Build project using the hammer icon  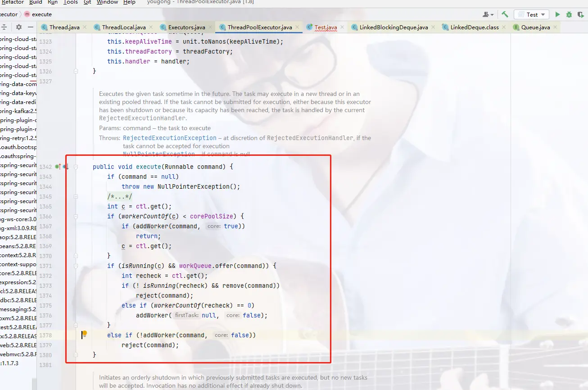505,14
